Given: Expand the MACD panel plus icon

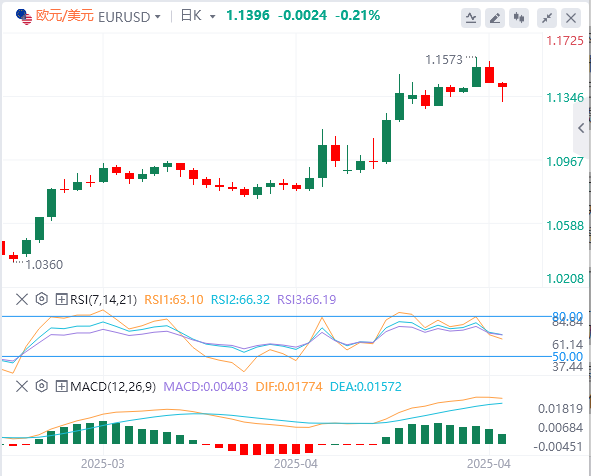Looking at the screenshot, I should (61, 387).
